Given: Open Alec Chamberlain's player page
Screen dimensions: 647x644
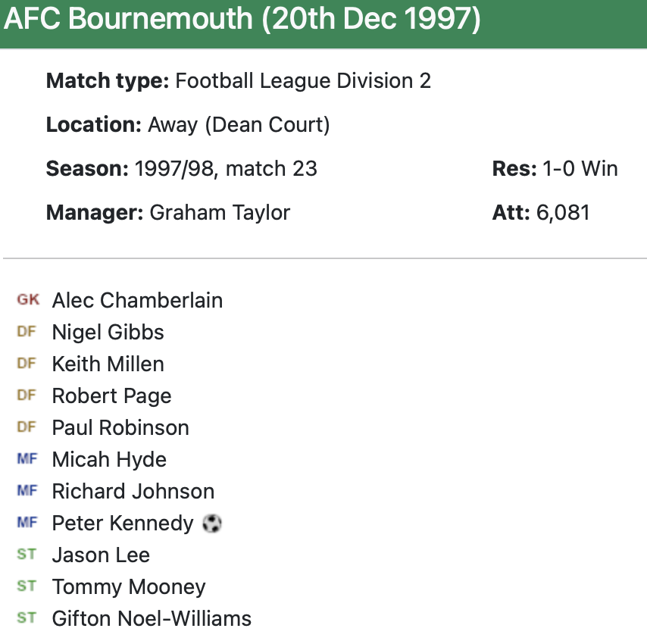Looking at the screenshot, I should coord(137,301).
